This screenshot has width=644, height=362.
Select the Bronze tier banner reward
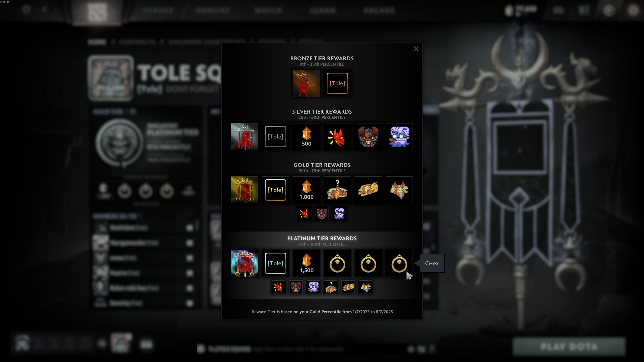pyautogui.click(x=306, y=83)
